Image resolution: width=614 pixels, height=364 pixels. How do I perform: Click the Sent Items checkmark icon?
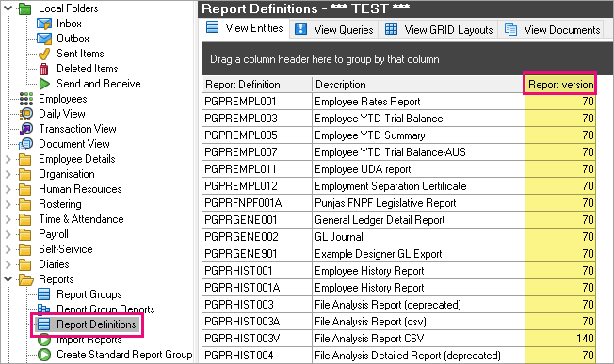(x=44, y=54)
